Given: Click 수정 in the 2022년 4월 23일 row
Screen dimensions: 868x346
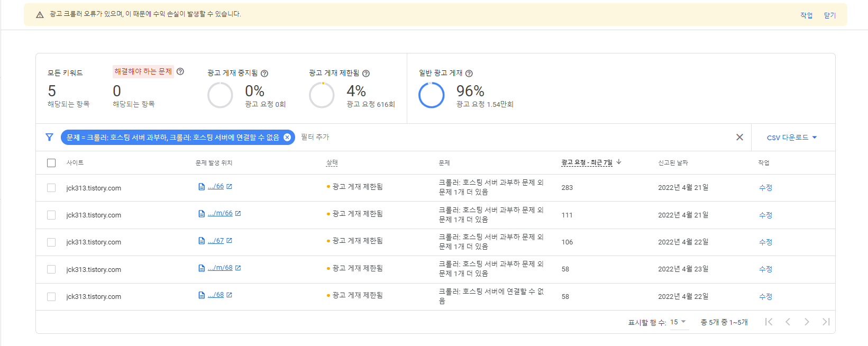Looking at the screenshot, I should (x=765, y=269).
